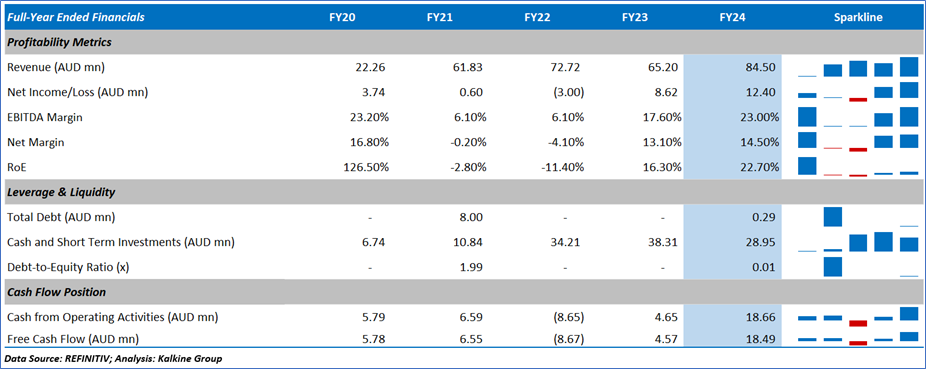Select the Leverage & Liquidity section row
The height and width of the screenshot is (369, 926).
tap(463, 192)
